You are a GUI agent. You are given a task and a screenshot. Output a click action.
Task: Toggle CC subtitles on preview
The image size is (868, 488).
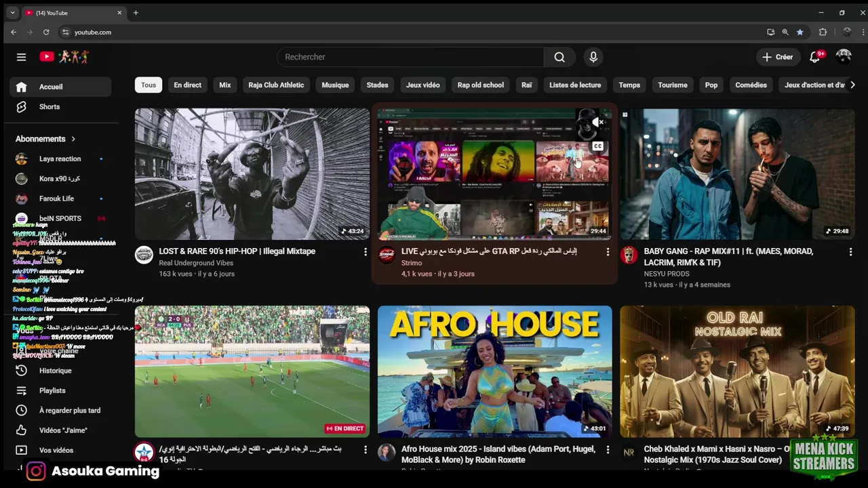point(597,146)
